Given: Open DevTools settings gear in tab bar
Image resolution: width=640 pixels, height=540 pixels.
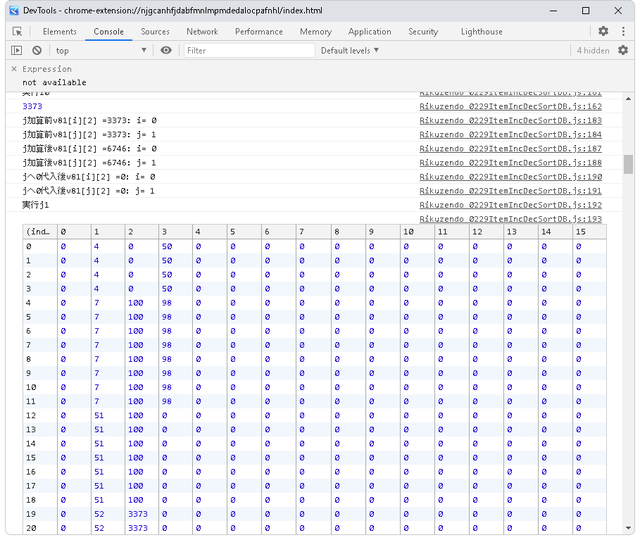Looking at the screenshot, I should [x=603, y=31].
